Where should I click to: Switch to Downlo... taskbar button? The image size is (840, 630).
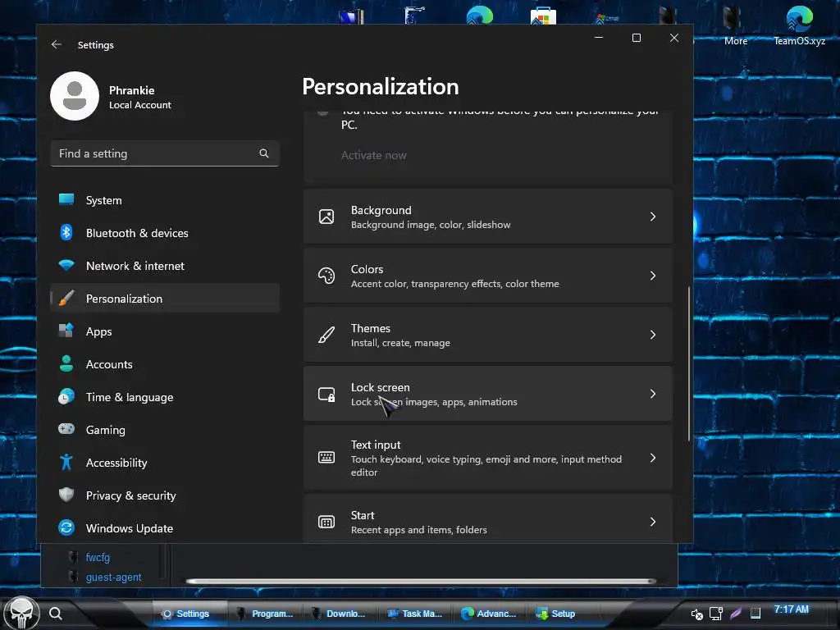pyautogui.click(x=340, y=614)
